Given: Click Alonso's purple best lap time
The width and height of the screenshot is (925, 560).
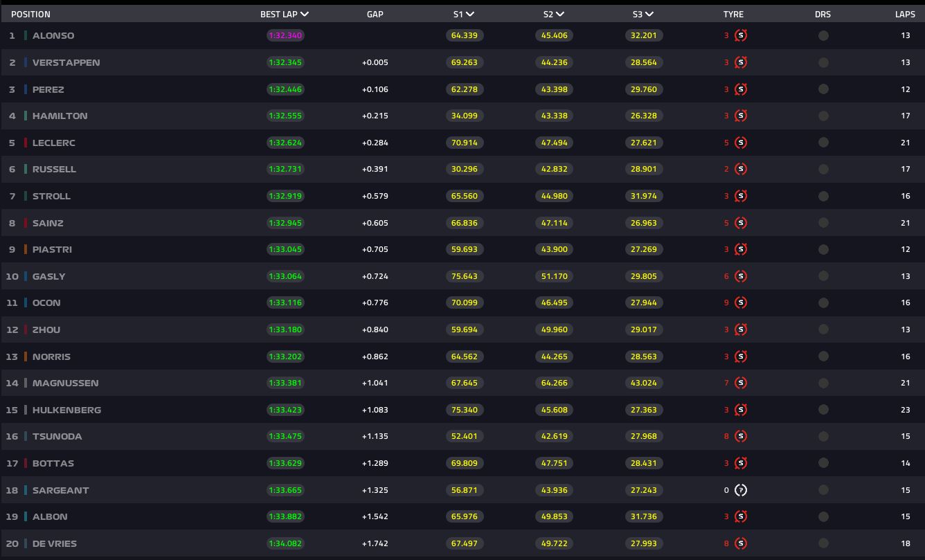Looking at the screenshot, I should tap(285, 35).
